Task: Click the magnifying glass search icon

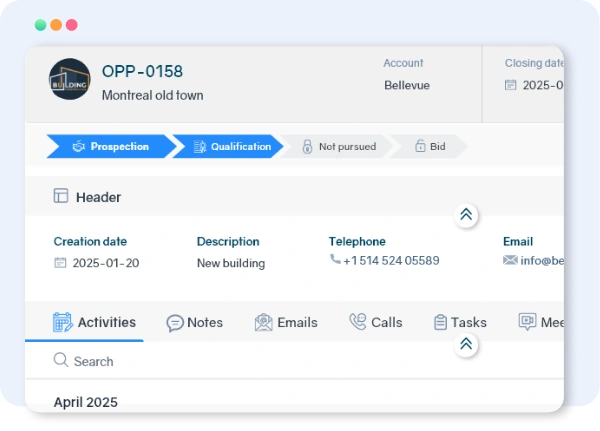Action: 61,360
